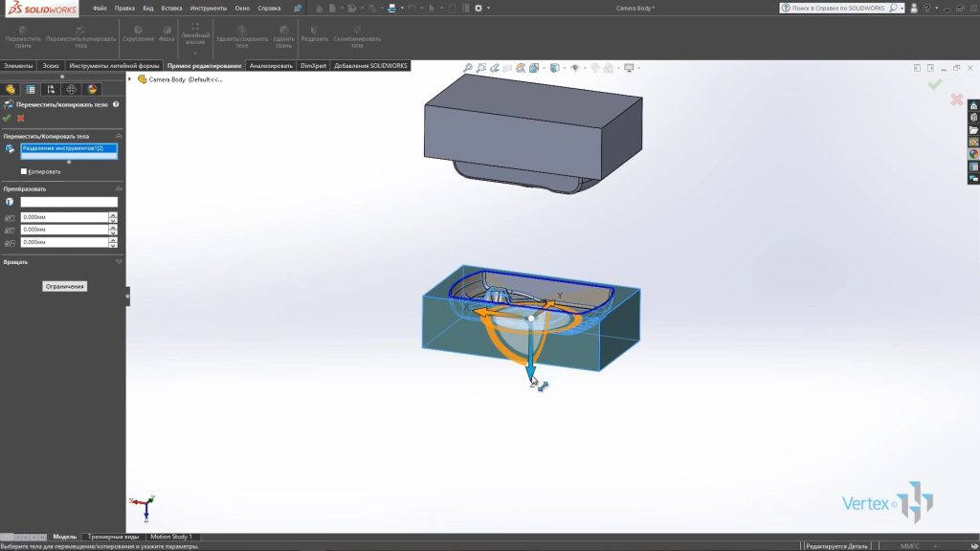Open the PropertyManager tab
The height and width of the screenshot is (551, 980).
(x=31, y=89)
